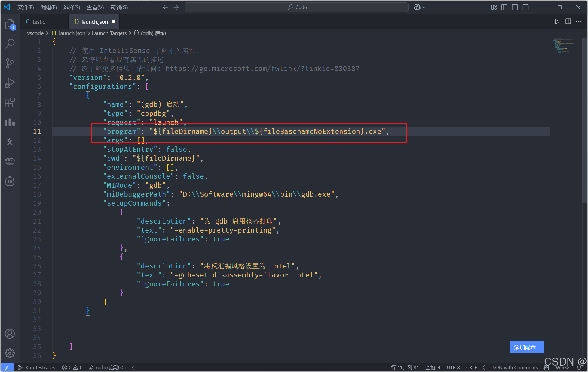Open the Accounts icon in activity bar
The height and width of the screenshot is (372, 588).
(10, 334)
